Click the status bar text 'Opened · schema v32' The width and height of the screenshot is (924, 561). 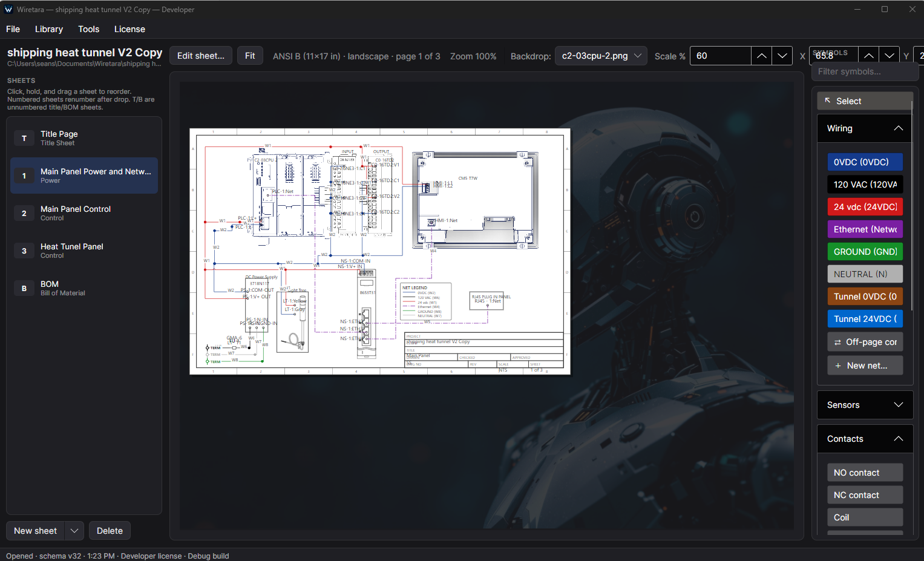coord(42,556)
